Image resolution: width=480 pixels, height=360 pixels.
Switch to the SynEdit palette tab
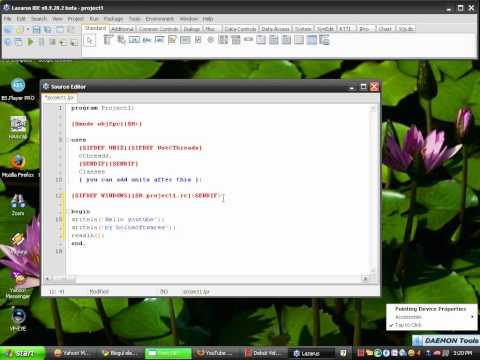325,29
